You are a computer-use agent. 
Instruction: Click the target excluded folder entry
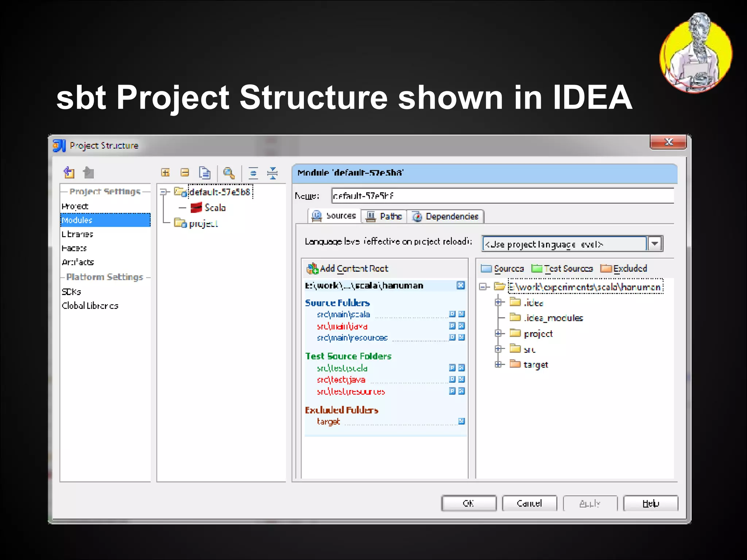coord(328,421)
